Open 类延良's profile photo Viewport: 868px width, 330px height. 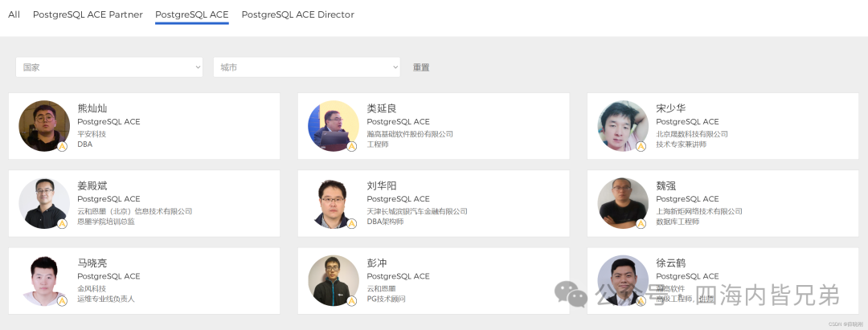(x=334, y=125)
